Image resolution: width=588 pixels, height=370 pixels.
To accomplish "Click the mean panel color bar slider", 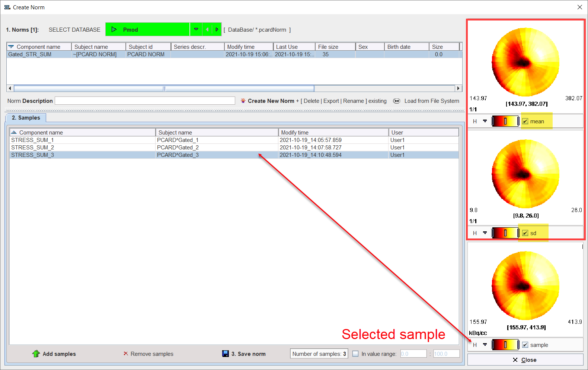I will (505, 121).
